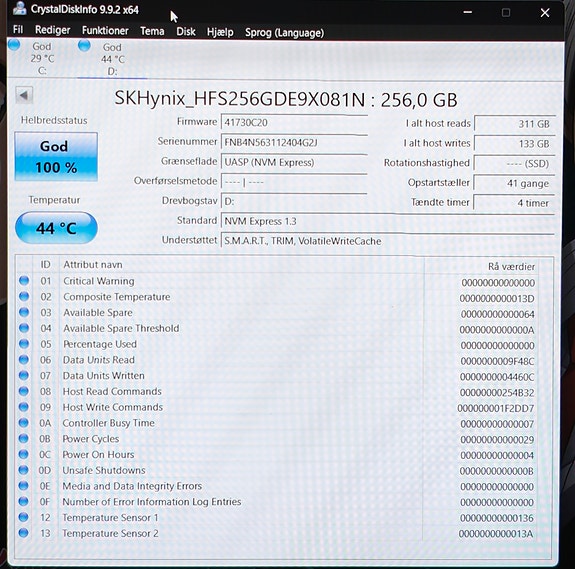Click the Power On Hours status circle

tap(23, 454)
